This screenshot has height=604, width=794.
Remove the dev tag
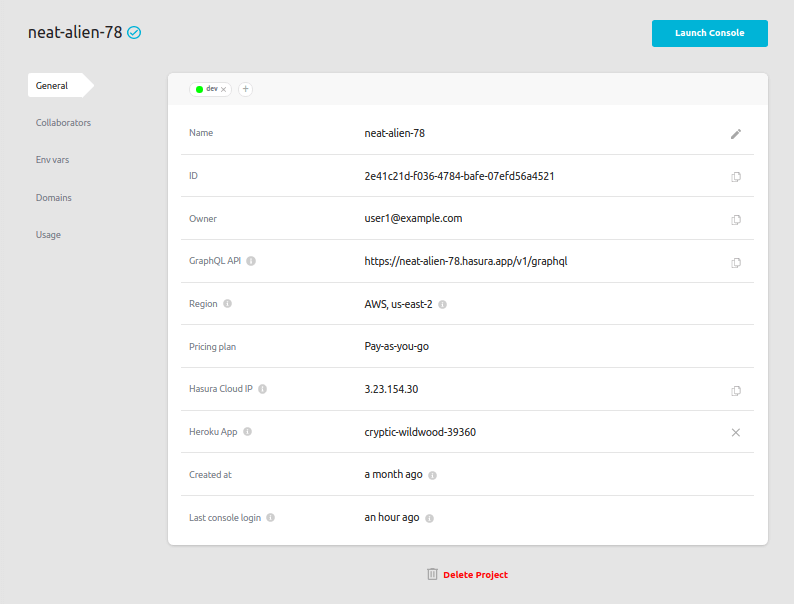point(224,89)
